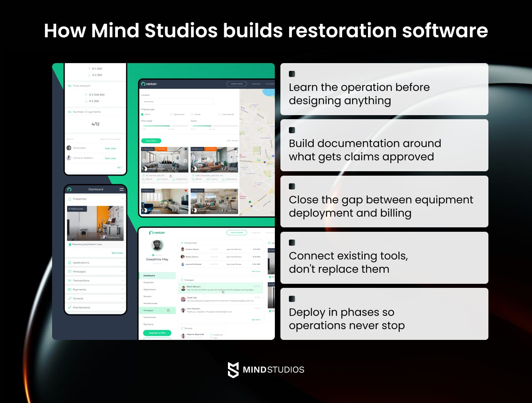Click the house icon beside mobile Properties

[x=69, y=199]
